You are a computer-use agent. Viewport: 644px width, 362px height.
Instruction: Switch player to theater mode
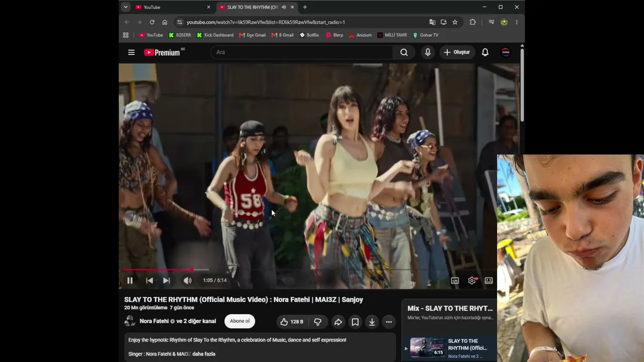[x=489, y=281]
